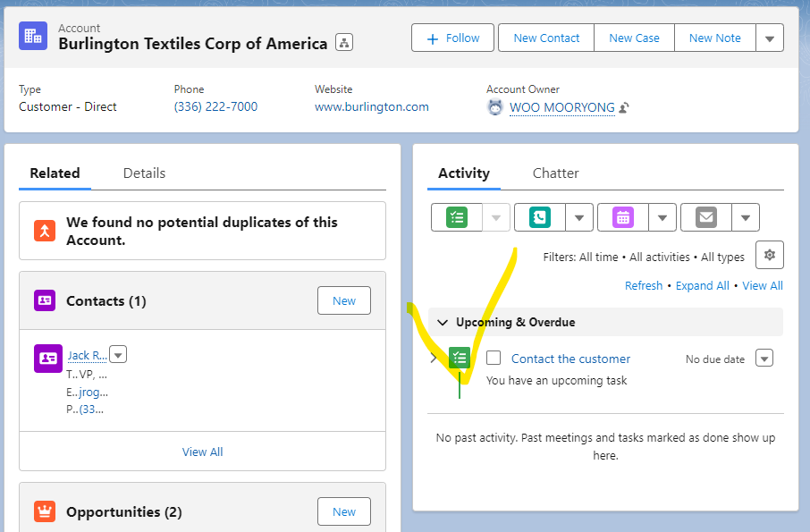This screenshot has height=532, width=810.
Task: Click New in the Contacts section
Action: pos(344,300)
